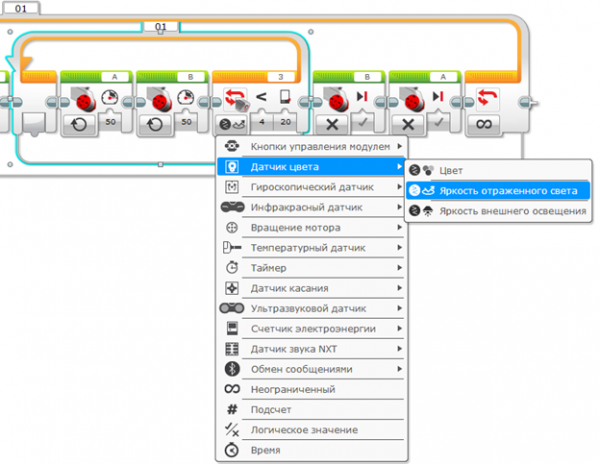The height and width of the screenshot is (464, 600).
Task: Click outer loop name tab 01
Action: pyautogui.click(x=21, y=8)
